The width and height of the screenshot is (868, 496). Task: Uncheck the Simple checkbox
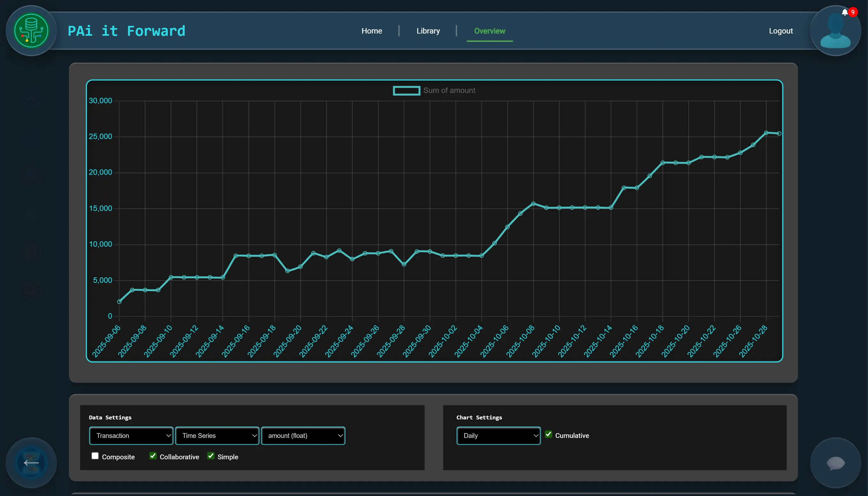tap(211, 456)
